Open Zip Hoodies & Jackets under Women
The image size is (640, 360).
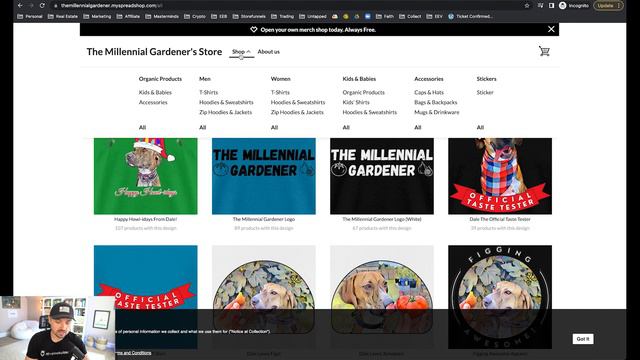pyautogui.click(x=297, y=112)
